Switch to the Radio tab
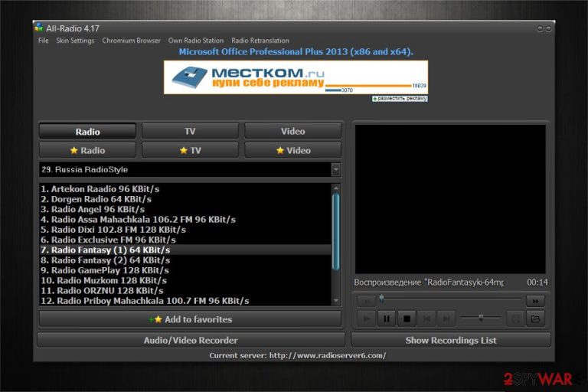 point(87,131)
